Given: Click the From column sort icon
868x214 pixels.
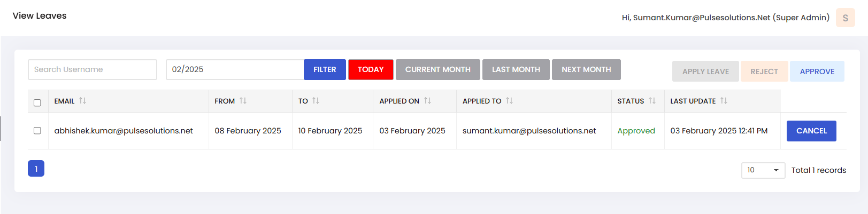Looking at the screenshot, I should pos(243,101).
